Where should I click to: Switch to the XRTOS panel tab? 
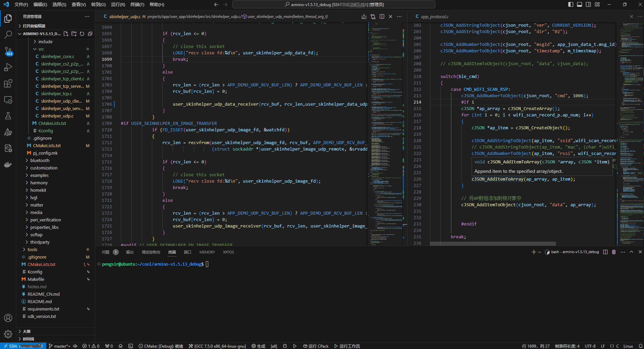pos(229,252)
